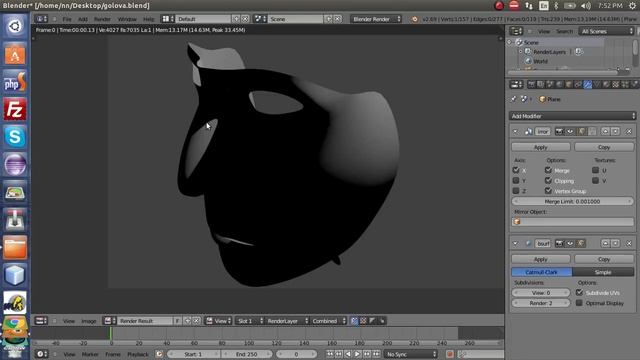Toggle Subsurf modifier render camera icon
The height and width of the screenshot is (360, 640).
click(560, 244)
